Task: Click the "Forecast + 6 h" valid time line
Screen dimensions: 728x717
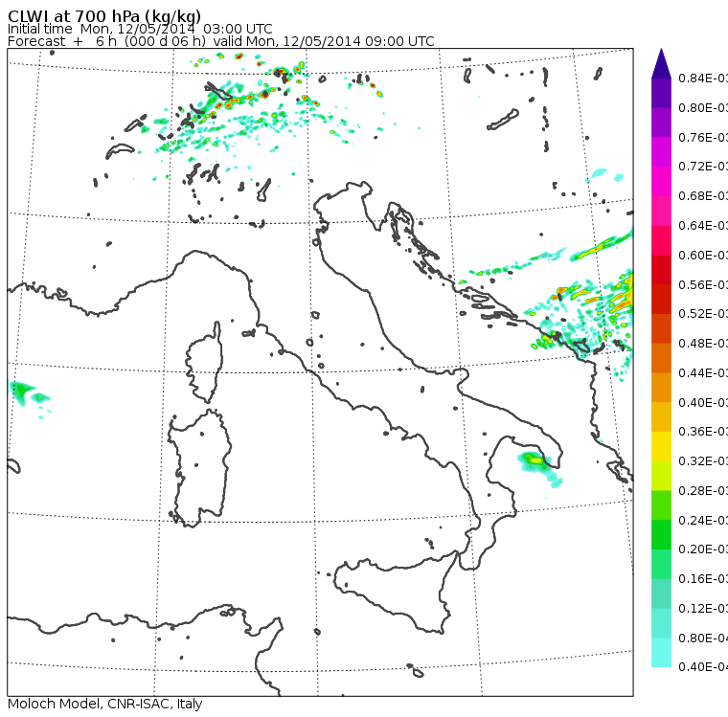Action: (221, 41)
